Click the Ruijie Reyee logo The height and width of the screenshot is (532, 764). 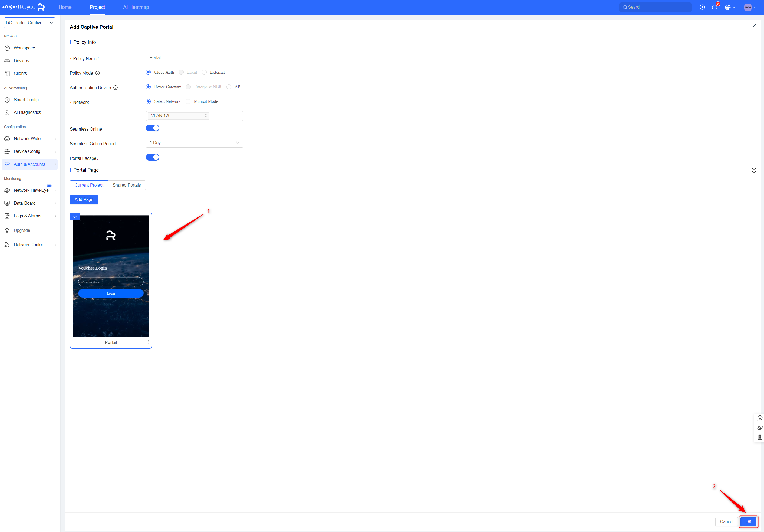24,7
